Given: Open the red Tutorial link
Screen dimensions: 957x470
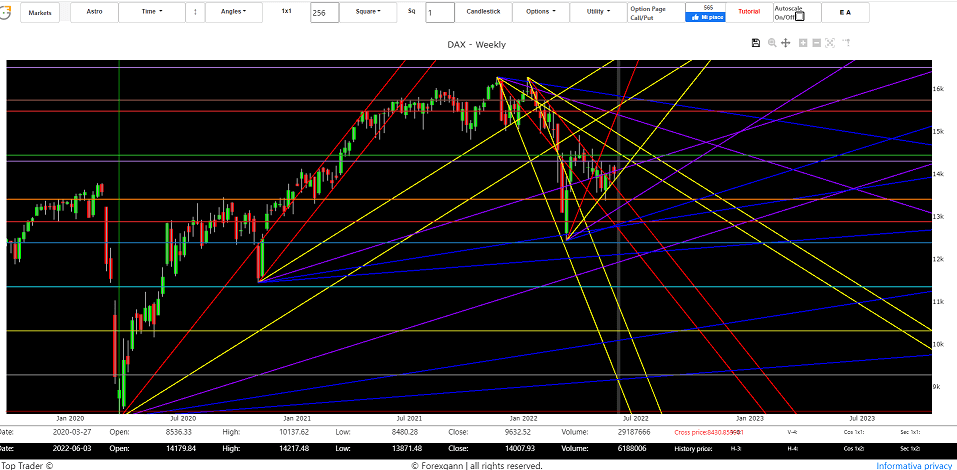Looking at the screenshot, I should (x=749, y=12).
